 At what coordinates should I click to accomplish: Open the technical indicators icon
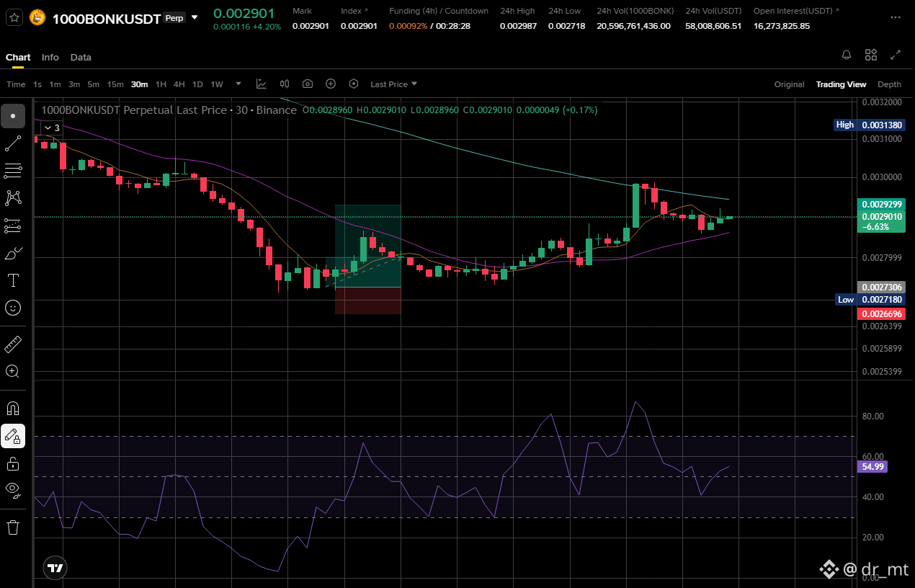(262, 84)
